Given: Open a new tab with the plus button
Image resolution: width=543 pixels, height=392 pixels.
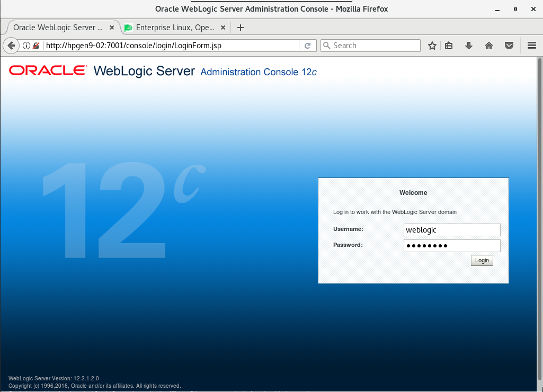Looking at the screenshot, I should (x=242, y=28).
